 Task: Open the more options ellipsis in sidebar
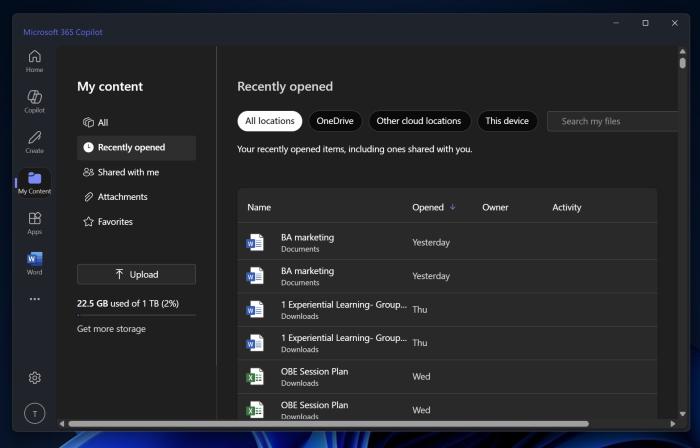(x=34, y=299)
